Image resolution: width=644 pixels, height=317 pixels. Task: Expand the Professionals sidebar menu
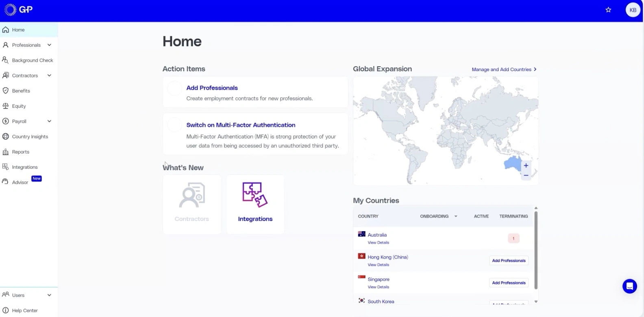pos(49,45)
